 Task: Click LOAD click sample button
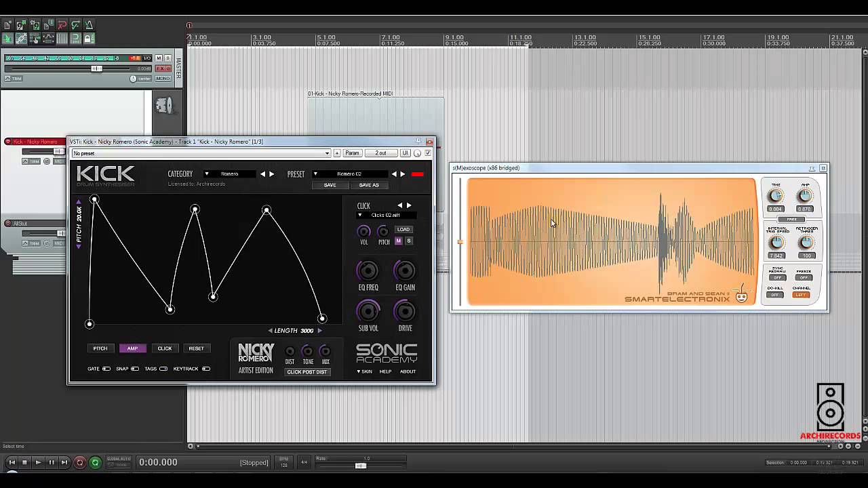tap(403, 230)
